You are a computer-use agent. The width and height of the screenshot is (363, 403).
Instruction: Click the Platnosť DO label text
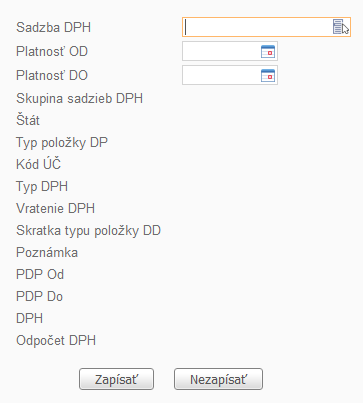(52, 75)
